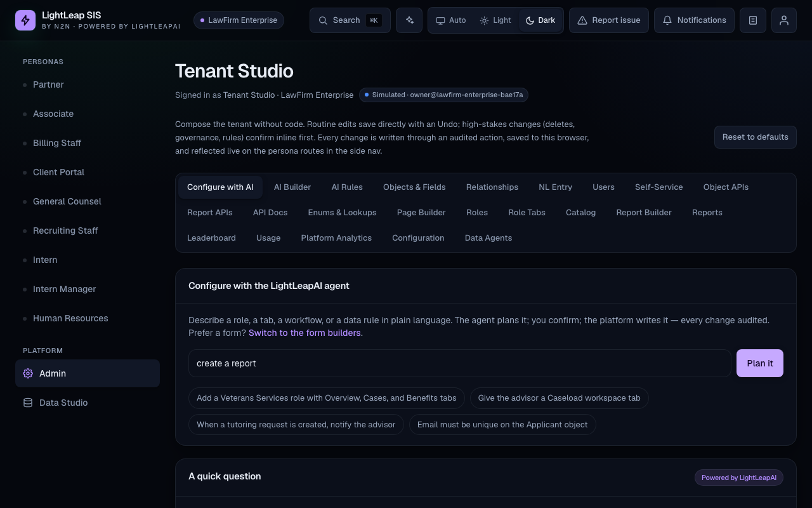Click the Plan it button

click(760, 363)
